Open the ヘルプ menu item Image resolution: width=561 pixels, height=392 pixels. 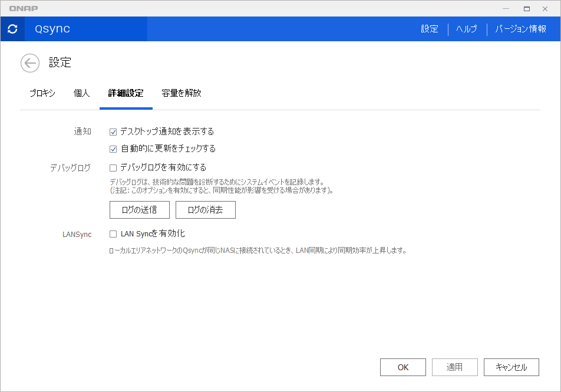[x=467, y=29]
